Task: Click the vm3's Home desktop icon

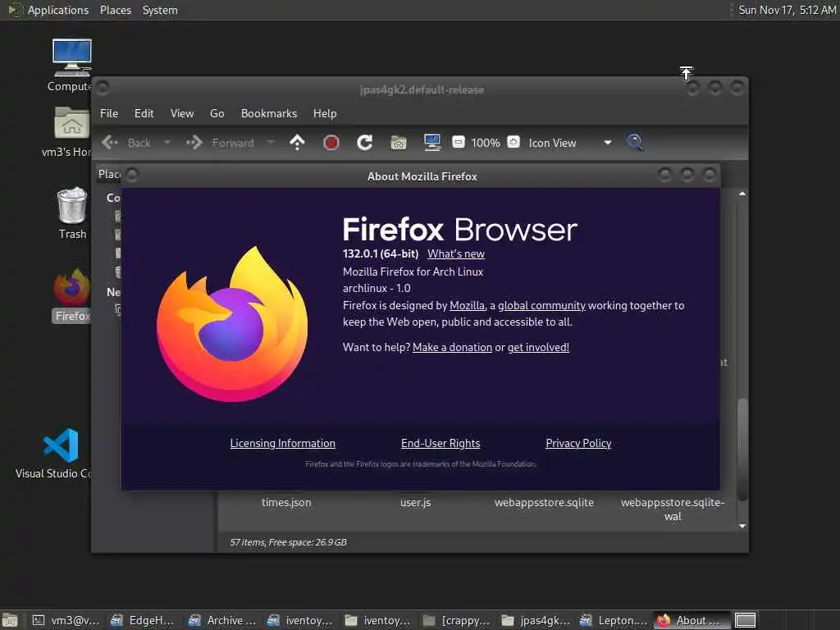Action: coord(72,123)
